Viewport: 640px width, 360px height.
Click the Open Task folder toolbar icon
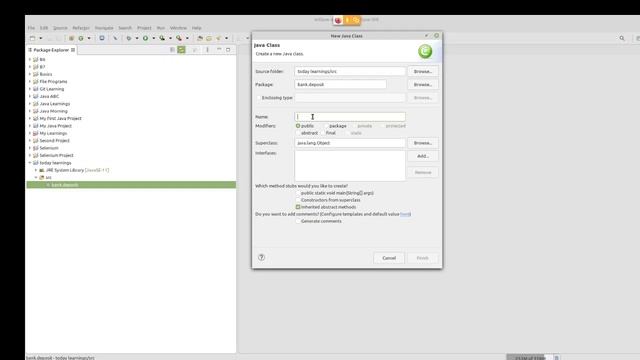pos(209,38)
